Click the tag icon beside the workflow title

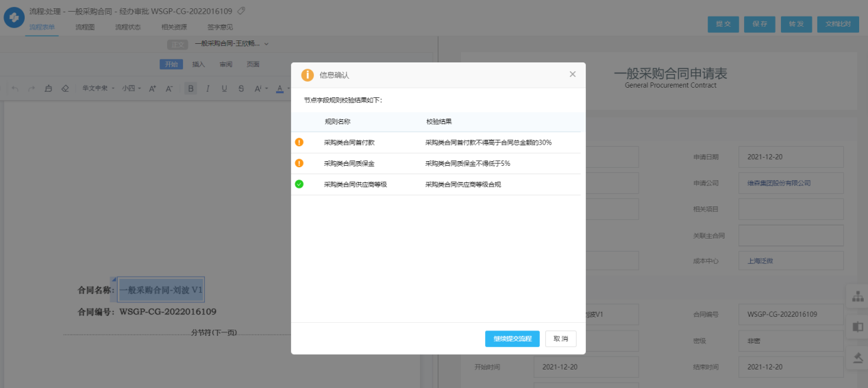coord(241,11)
